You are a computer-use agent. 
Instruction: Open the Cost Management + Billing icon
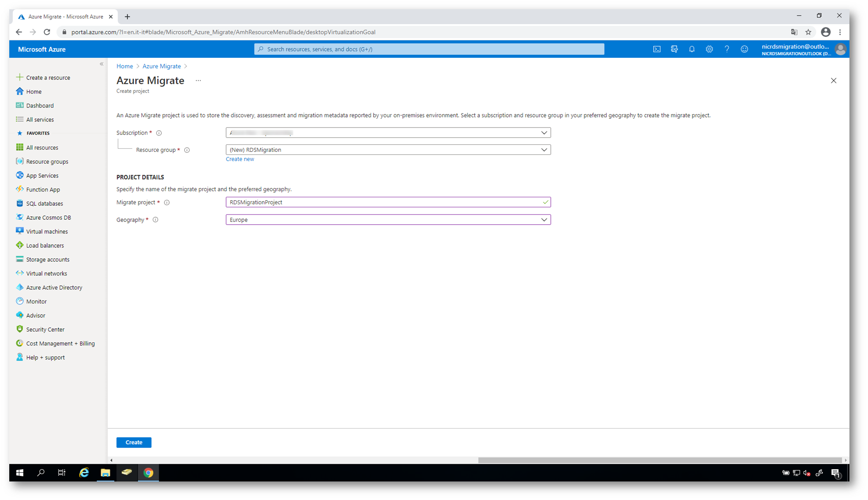19,343
